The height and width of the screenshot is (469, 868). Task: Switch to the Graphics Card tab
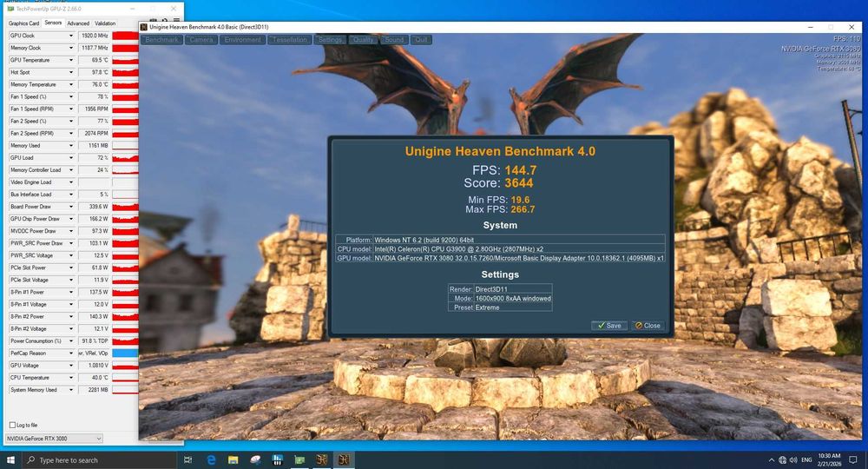pyautogui.click(x=23, y=23)
